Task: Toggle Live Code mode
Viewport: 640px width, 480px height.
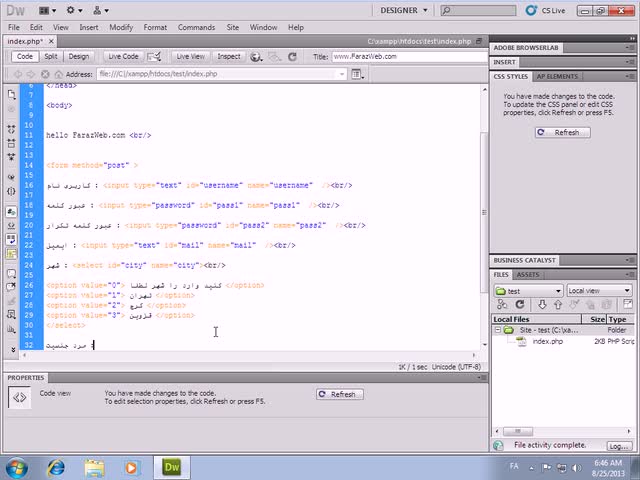Action: [123, 57]
